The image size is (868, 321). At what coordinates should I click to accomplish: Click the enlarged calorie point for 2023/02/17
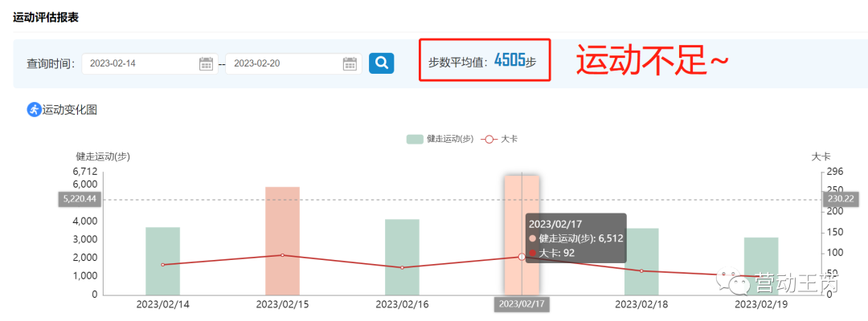point(522,256)
